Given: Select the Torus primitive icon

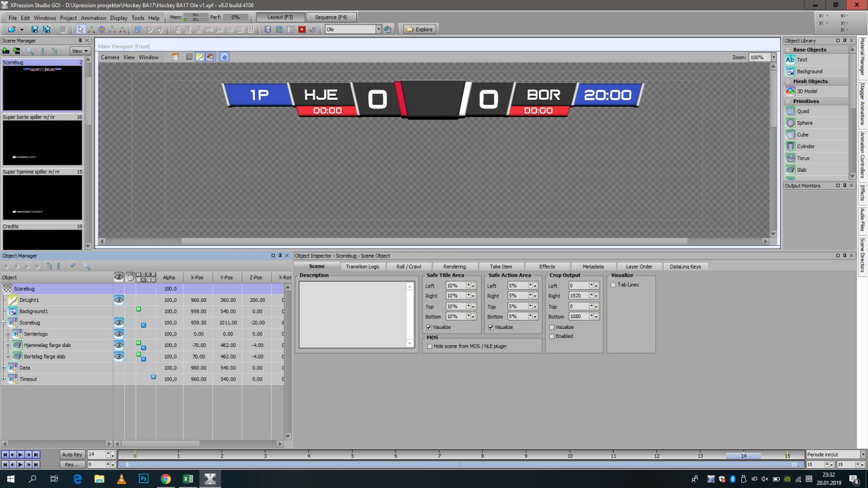Looking at the screenshot, I should [x=790, y=158].
